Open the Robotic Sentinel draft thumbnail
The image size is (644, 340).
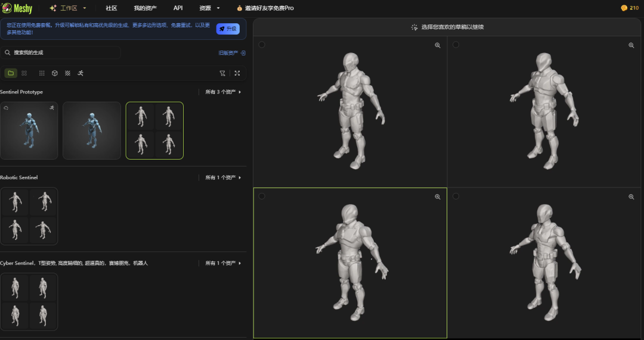pos(29,216)
